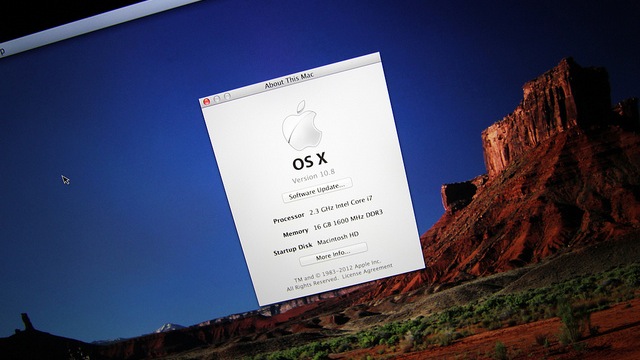Minimize the About This Mac window
The height and width of the screenshot is (360, 640).
point(217,99)
